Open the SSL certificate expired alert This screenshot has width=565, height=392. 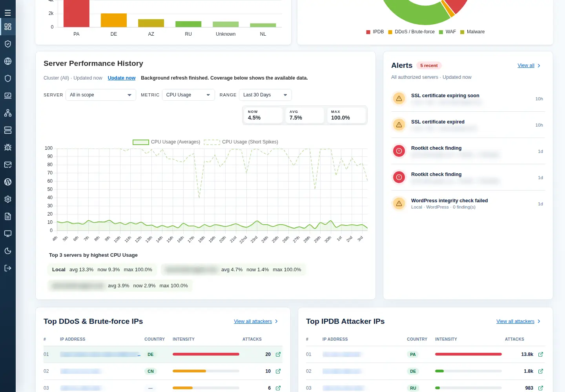pyautogui.click(x=468, y=125)
